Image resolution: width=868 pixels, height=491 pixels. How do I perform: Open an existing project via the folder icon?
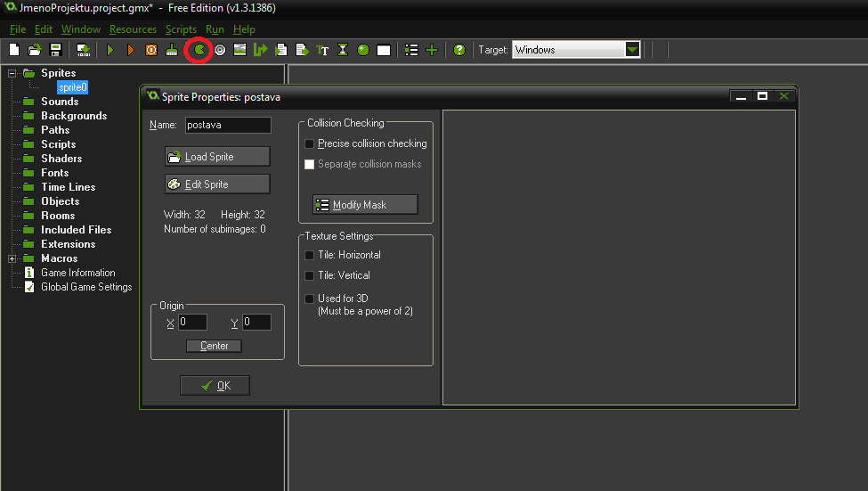(x=35, y=50)
